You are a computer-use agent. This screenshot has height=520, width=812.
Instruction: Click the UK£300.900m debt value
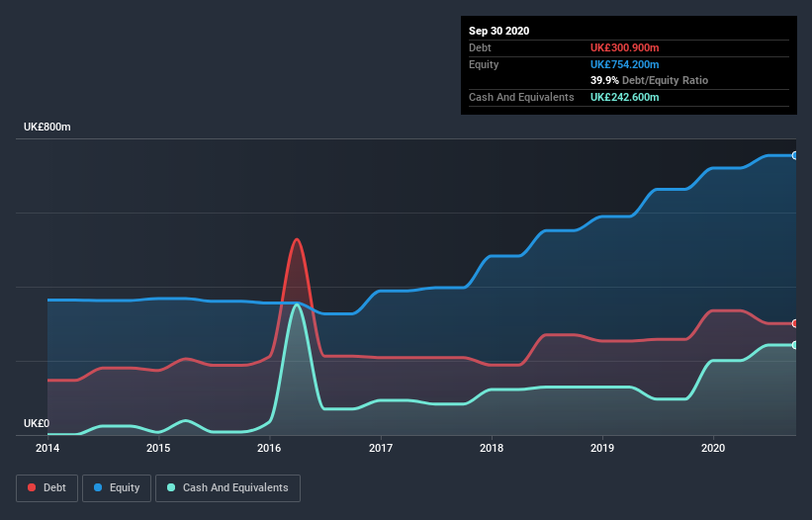click(x=624, y=47)
